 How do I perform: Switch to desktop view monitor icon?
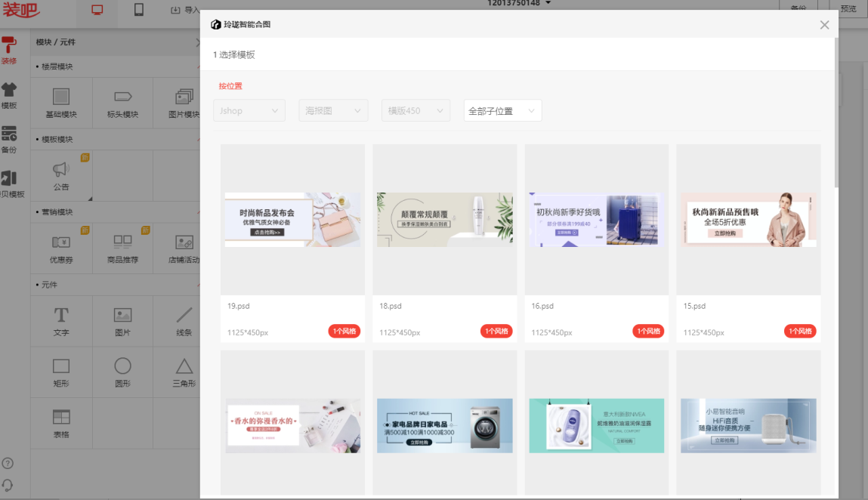point(97,11)
